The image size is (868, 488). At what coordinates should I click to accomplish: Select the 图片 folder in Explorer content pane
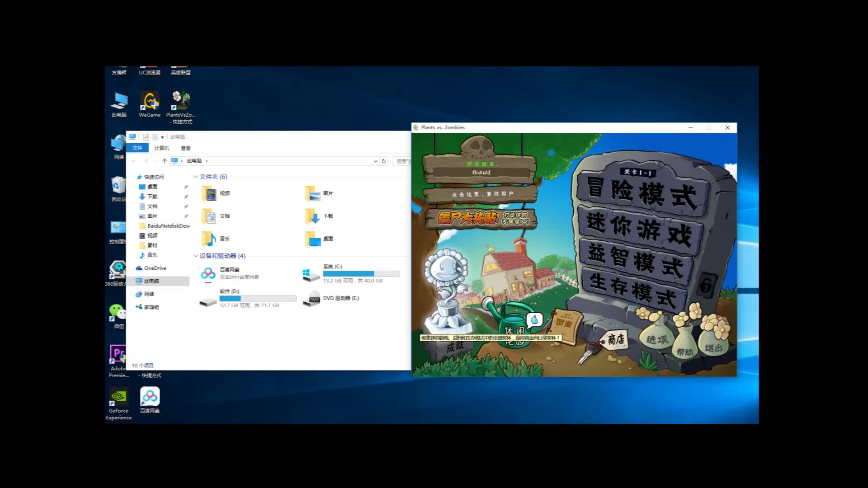319,193
